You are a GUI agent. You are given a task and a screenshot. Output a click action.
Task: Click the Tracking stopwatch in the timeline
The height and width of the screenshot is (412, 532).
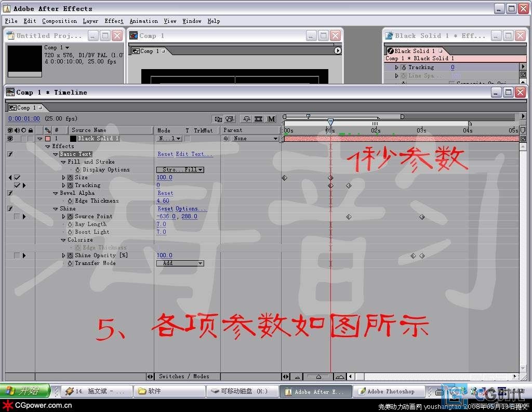pyautogui.click(x=70, y=185)
